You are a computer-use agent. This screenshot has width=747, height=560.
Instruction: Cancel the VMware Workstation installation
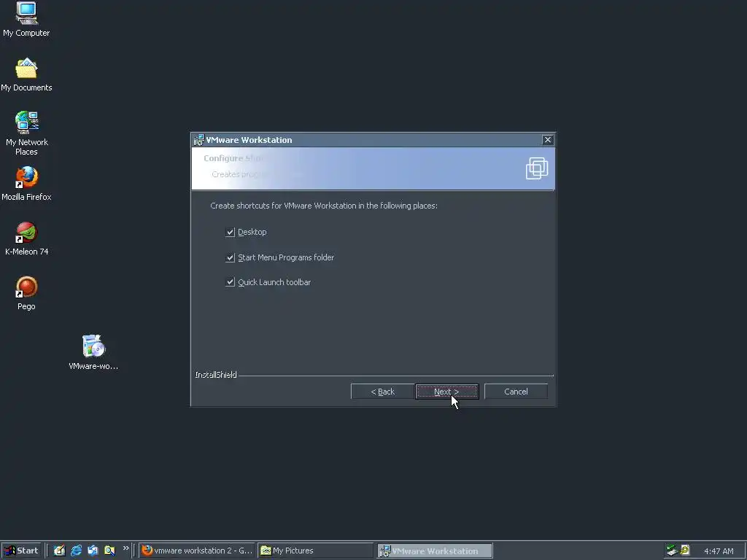point(516,392)
